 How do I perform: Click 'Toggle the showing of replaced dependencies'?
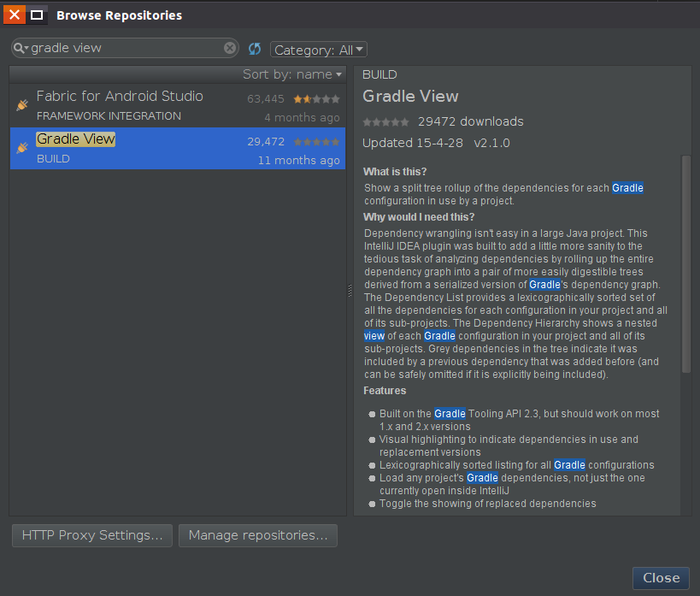[x=487, y=504]
